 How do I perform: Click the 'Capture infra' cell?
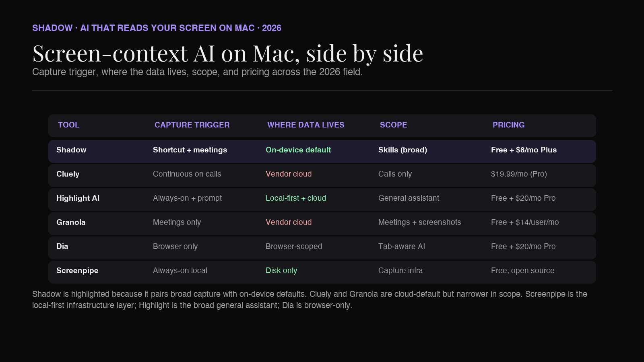[x=400, y=271]
